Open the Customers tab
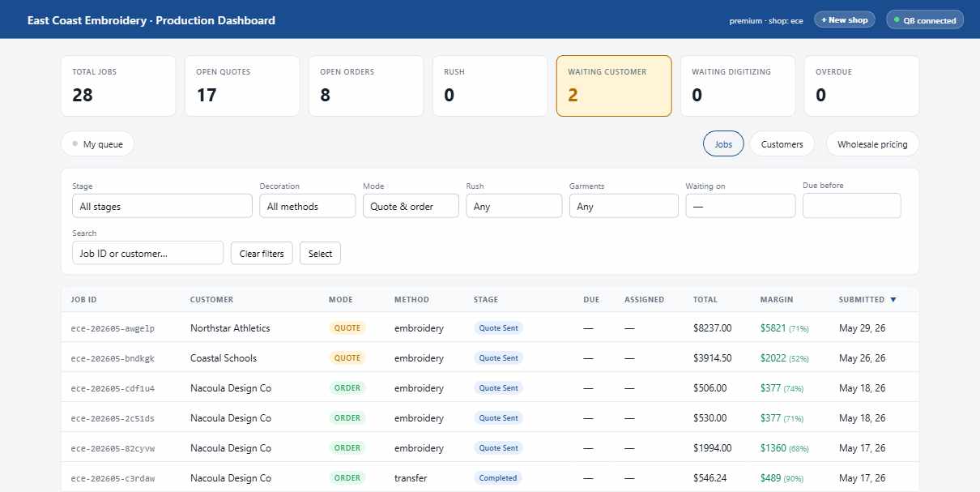 782,144
